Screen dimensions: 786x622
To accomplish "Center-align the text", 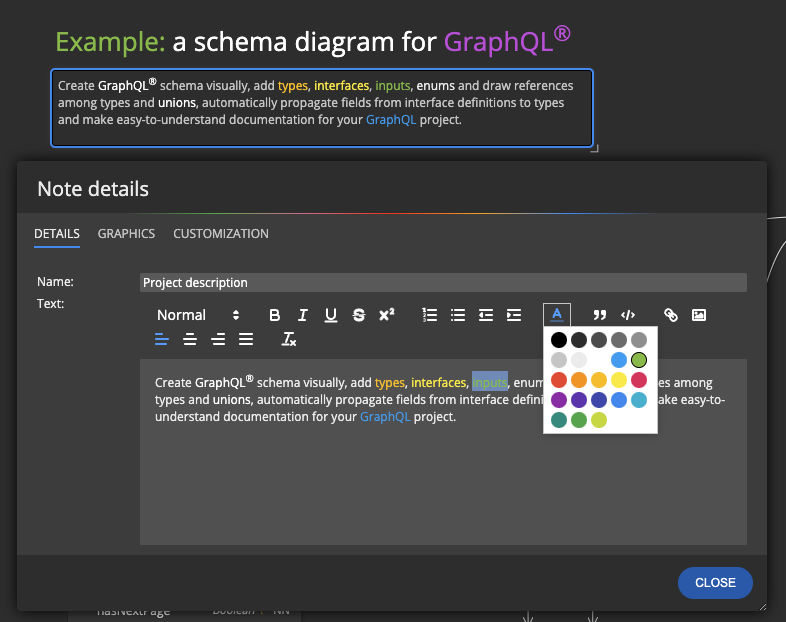I will [x=189, y=340].
